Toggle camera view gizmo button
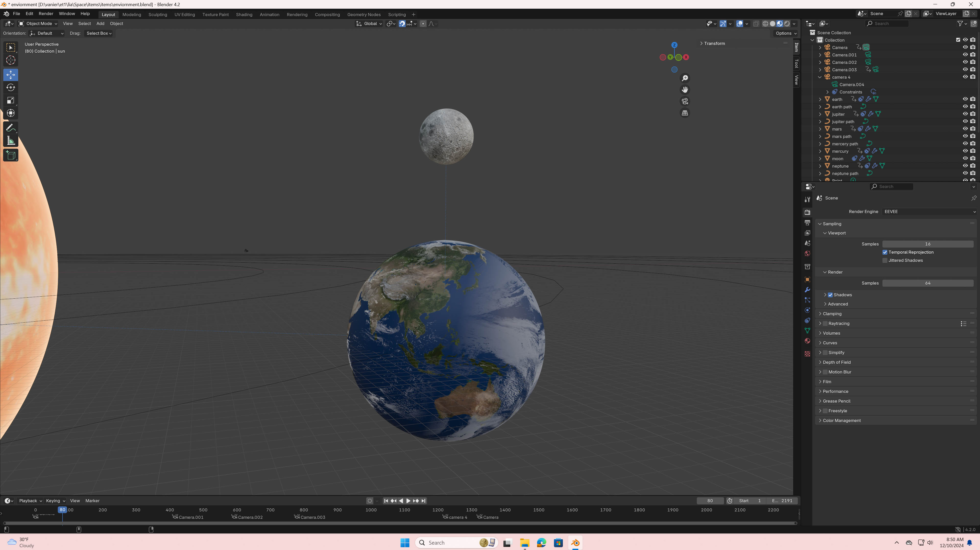Screen dimensions: 980x550 pyautogui.click(x=685, y=101)
